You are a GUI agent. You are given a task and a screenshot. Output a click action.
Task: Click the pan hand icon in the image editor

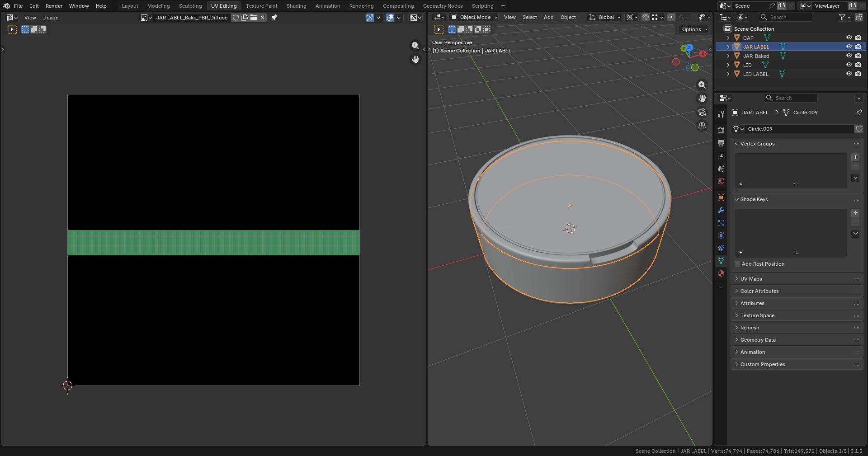pos(415,59)
